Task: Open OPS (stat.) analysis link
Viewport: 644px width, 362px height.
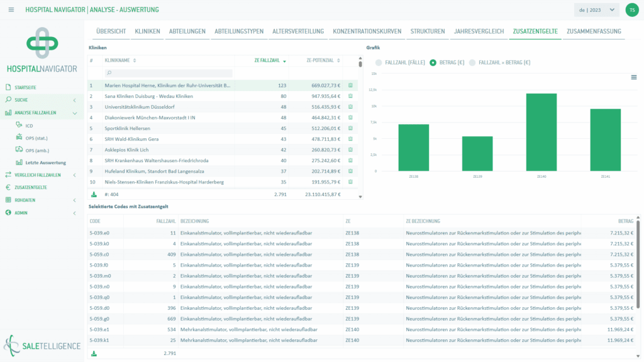Action: [x=36, y=138]
